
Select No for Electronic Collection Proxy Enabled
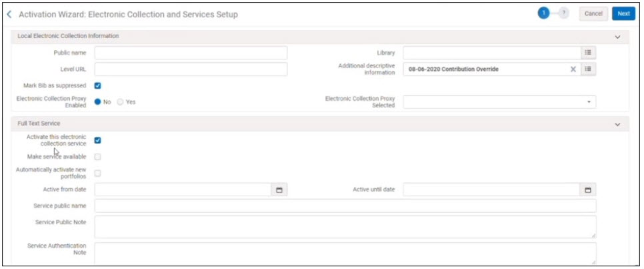(98, 101)
